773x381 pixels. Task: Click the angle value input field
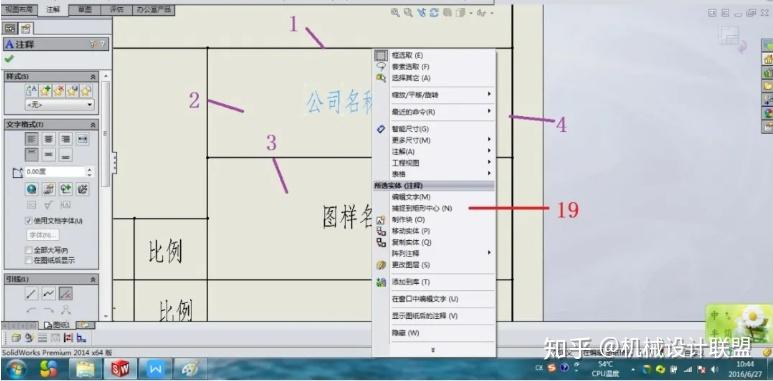[54, 172]
